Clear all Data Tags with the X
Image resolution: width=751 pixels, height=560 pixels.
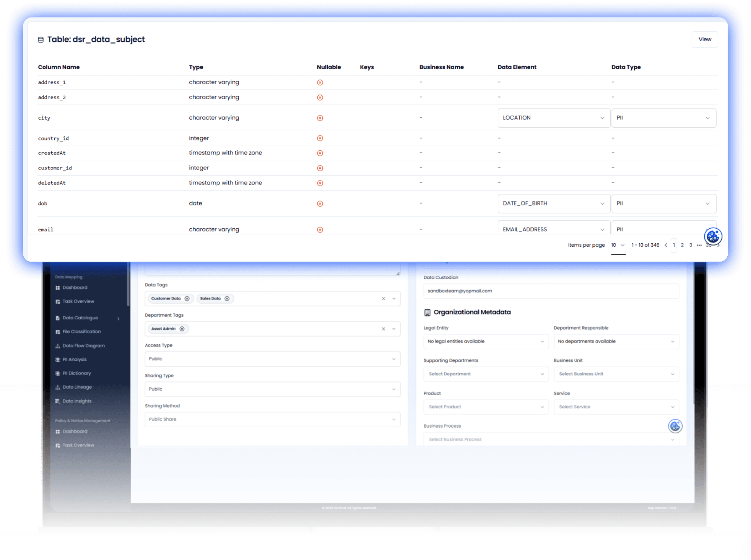(383, 299)
